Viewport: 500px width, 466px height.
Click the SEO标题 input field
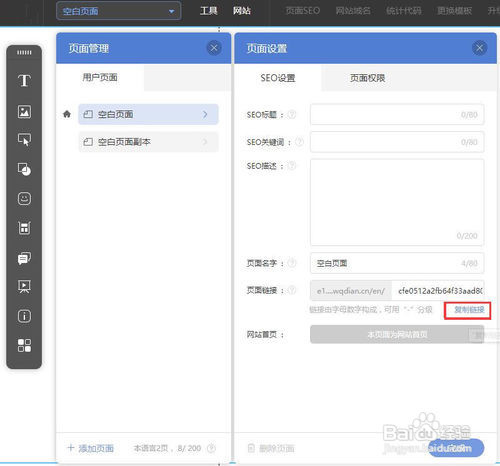click(x=397, y=114)
